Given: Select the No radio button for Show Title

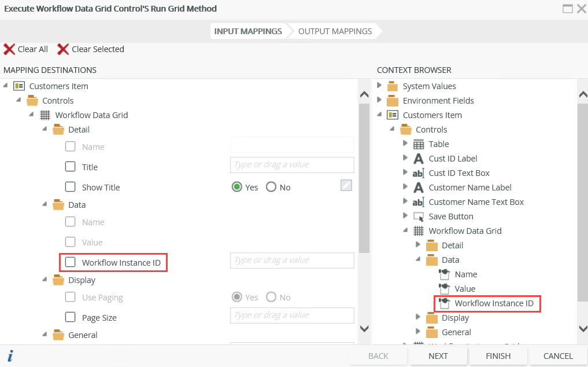Looking at the screenshot, I should (270, 187).
